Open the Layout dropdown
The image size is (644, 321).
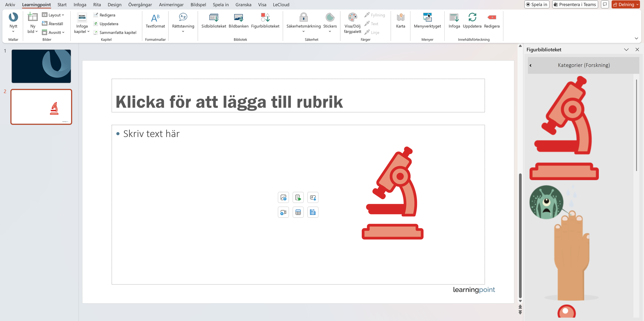(x=53, y=15)
